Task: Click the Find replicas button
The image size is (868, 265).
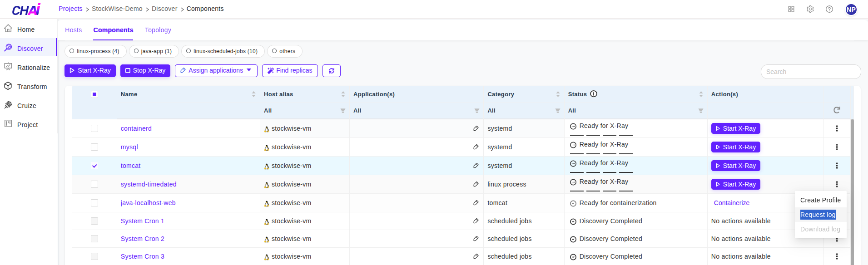Action: [290, 71]
